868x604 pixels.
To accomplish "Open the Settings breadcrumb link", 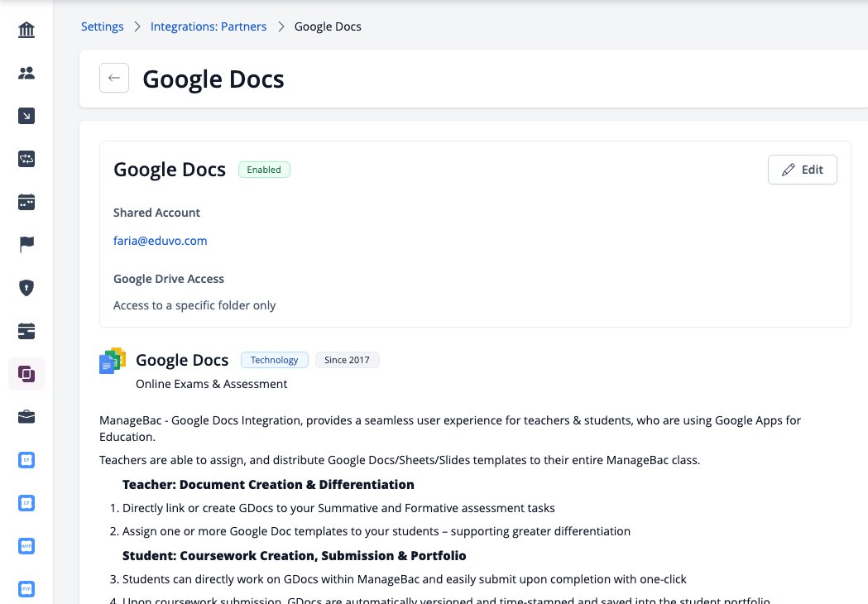I will pyautogui.click(x=103, y=26).
